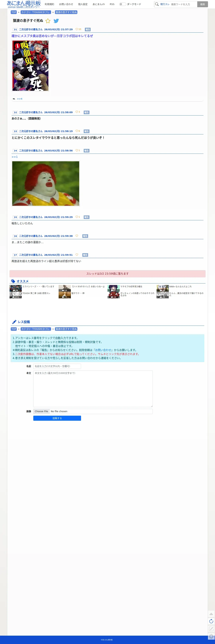Reload the thread with the circular arrow icon
The height and width of the screenshot is (644, 215).
211,621
